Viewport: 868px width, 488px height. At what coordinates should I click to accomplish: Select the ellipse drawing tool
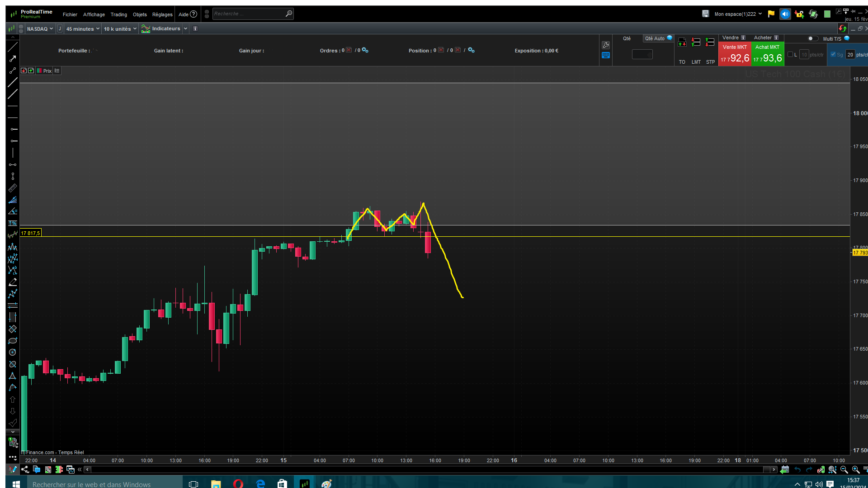(x=13, y=341)
